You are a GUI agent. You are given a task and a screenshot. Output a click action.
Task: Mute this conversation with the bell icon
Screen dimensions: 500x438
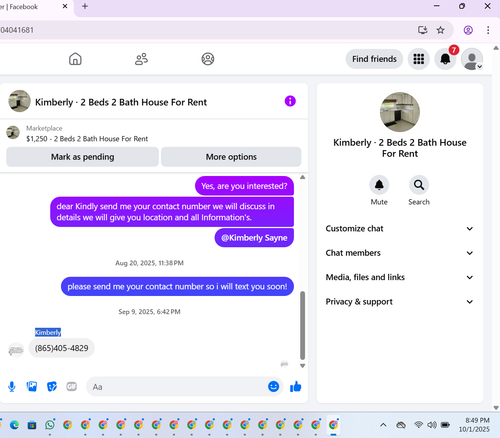(x=379, y=185)
